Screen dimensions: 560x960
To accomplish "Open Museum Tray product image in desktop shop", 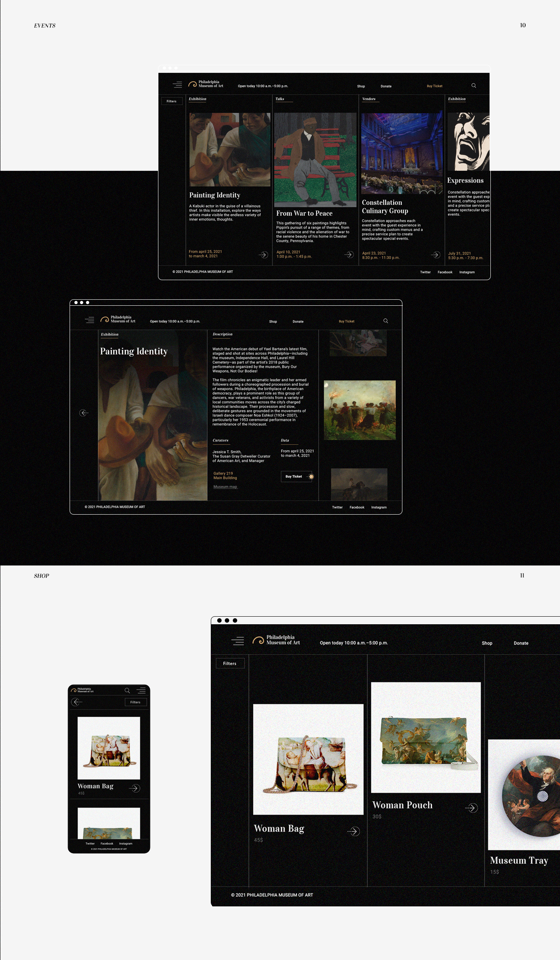I will [524, 795].
